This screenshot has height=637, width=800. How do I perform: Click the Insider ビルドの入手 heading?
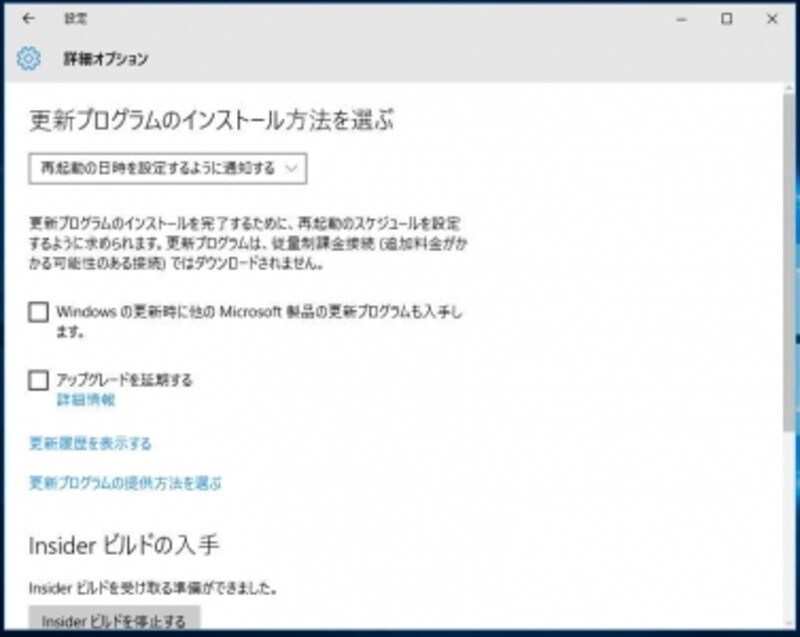pyautogui.click(x=124, y=546)
